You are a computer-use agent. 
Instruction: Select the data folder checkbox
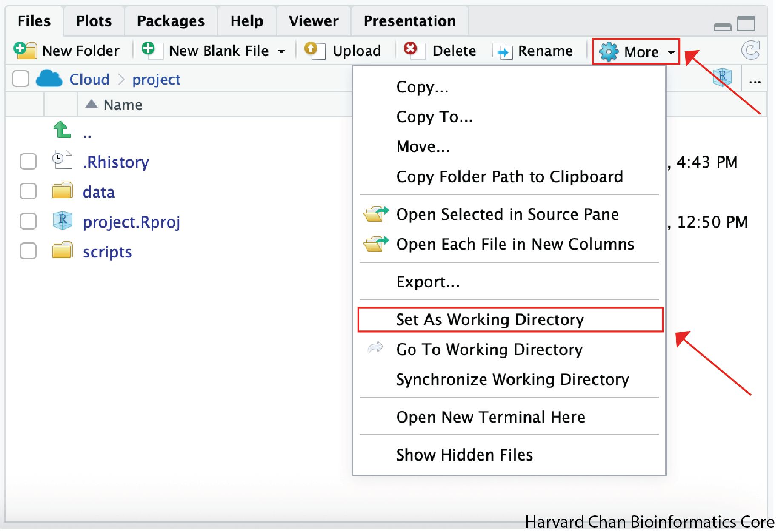point(29,191)
